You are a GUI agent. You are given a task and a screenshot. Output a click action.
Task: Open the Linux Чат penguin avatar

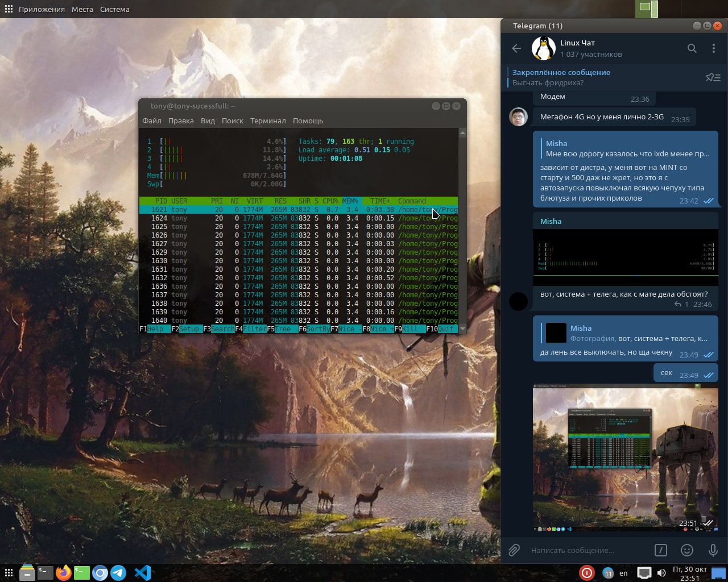[x=543, y=48]
